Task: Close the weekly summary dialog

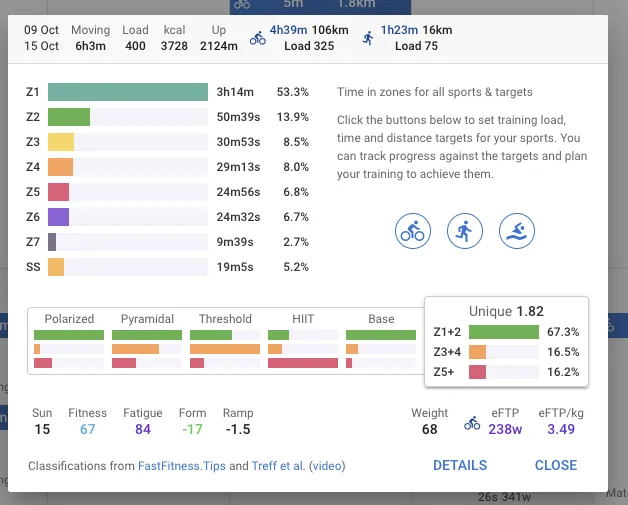Action: tap(555, 465)
